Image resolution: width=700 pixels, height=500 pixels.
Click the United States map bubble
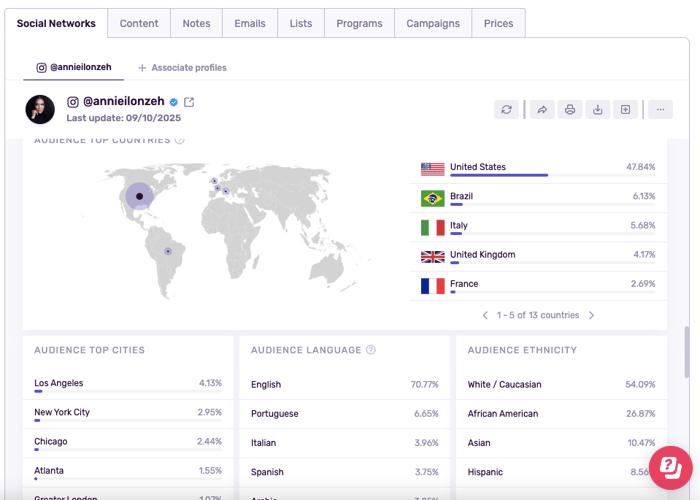click(139, 196)
